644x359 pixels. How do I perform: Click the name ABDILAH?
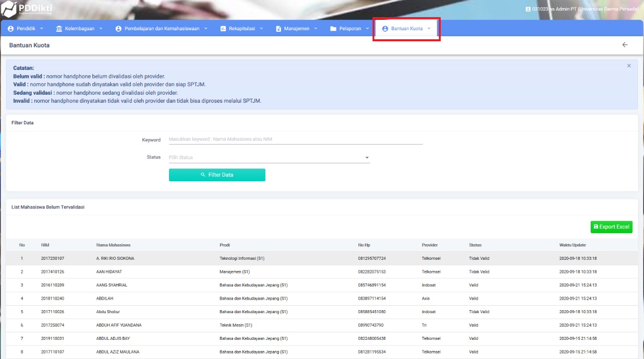coord(105,299)
